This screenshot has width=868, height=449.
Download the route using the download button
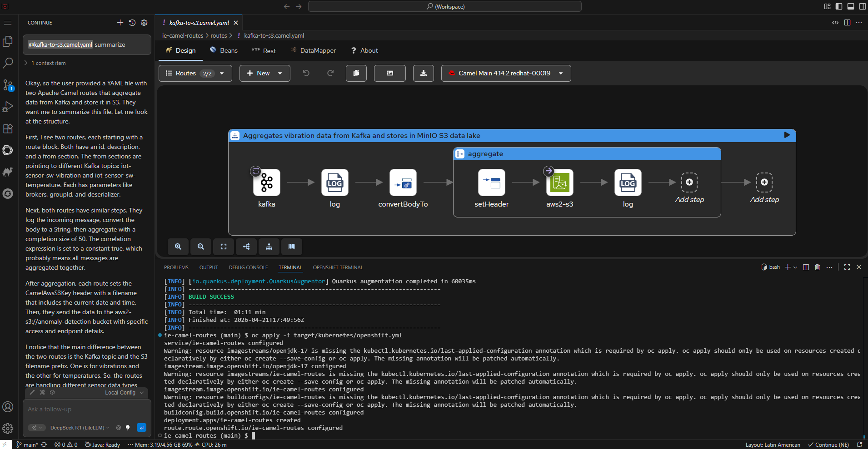point(424,73)
